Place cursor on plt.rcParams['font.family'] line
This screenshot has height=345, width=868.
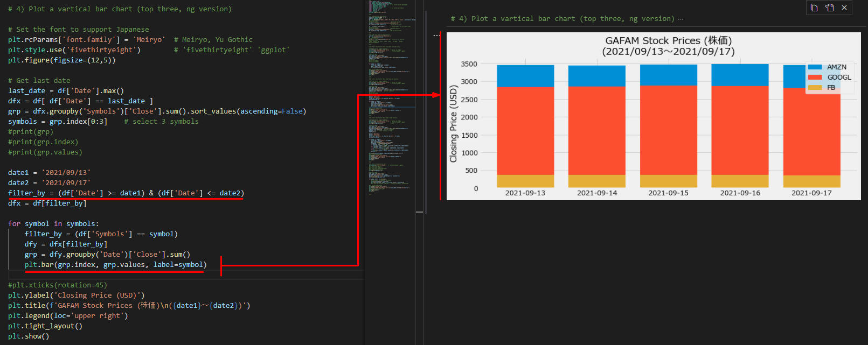point(130,40)
